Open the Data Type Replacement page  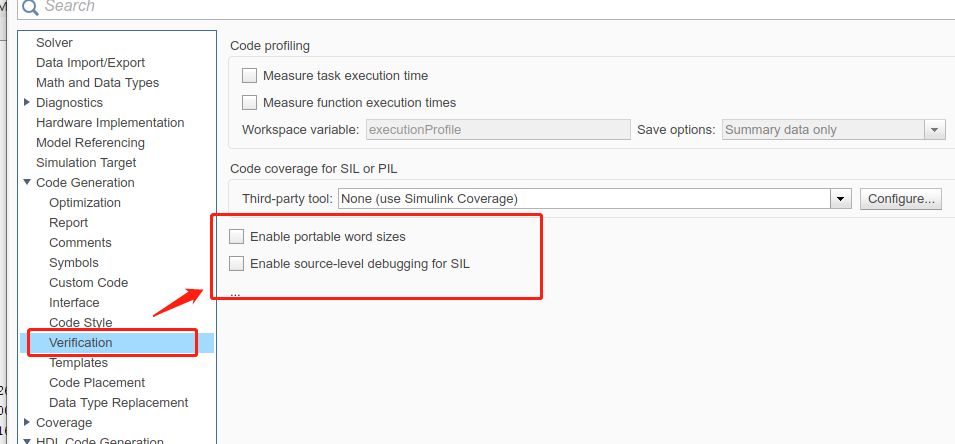click(118, 402)
